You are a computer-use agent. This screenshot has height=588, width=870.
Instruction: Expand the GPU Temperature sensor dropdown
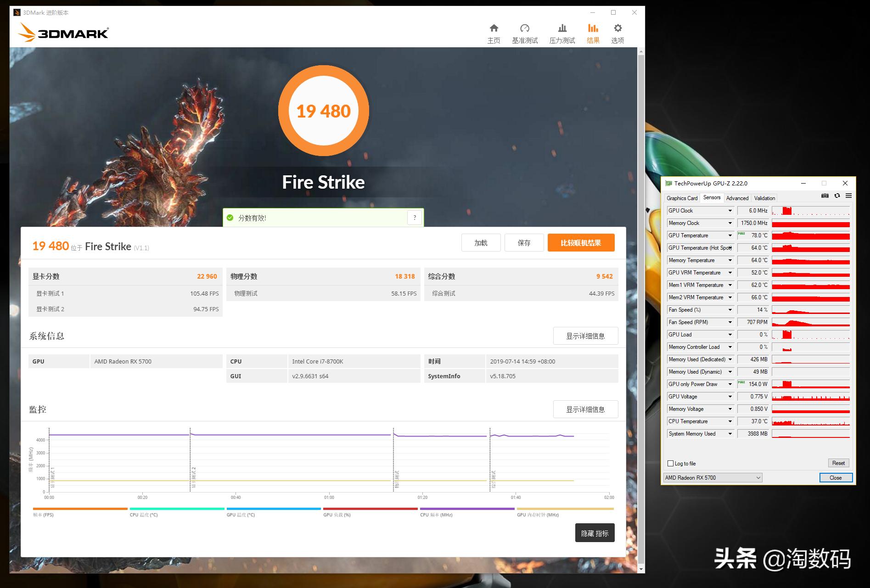(730, 235)
